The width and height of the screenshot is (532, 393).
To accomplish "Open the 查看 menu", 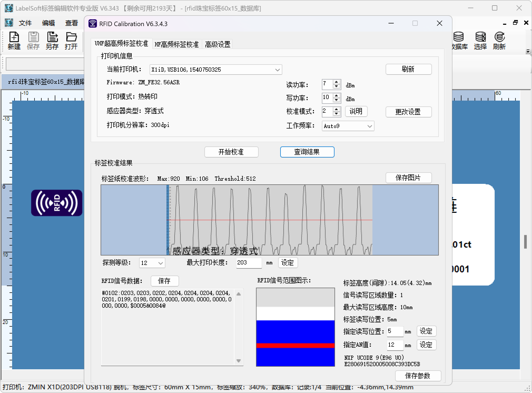I will 72,23.
